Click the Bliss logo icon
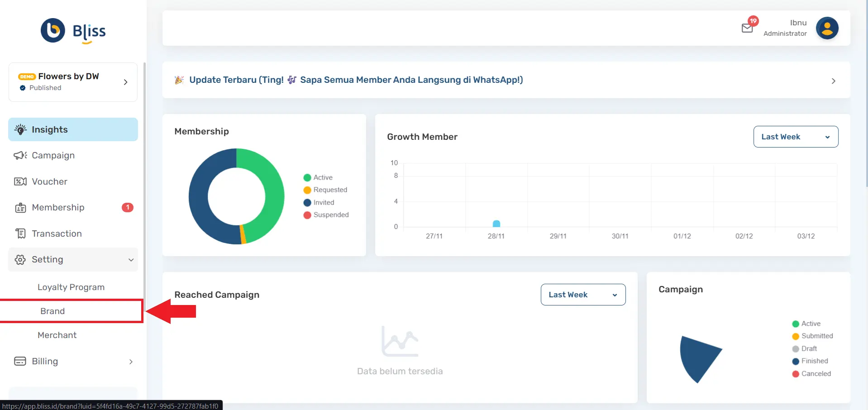 click(53, 30)
